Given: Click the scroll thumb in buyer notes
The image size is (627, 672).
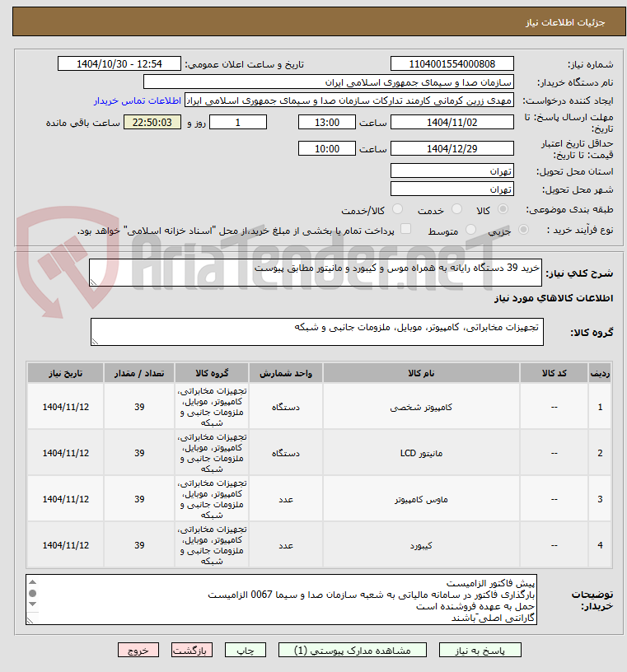Looking at the screenshot, I should click(x=33, y=594).
